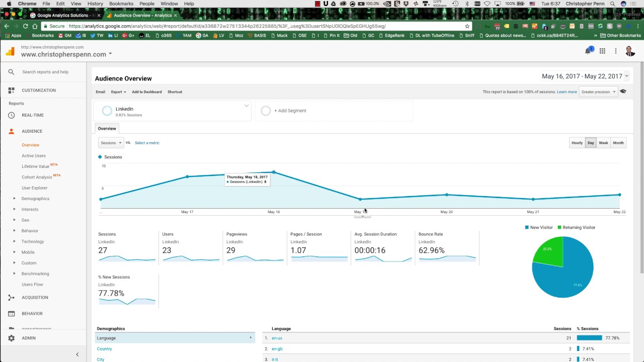Click the search magnifier icon in sidebar
This screenshot has width=644, height=362.
[11, 72]
